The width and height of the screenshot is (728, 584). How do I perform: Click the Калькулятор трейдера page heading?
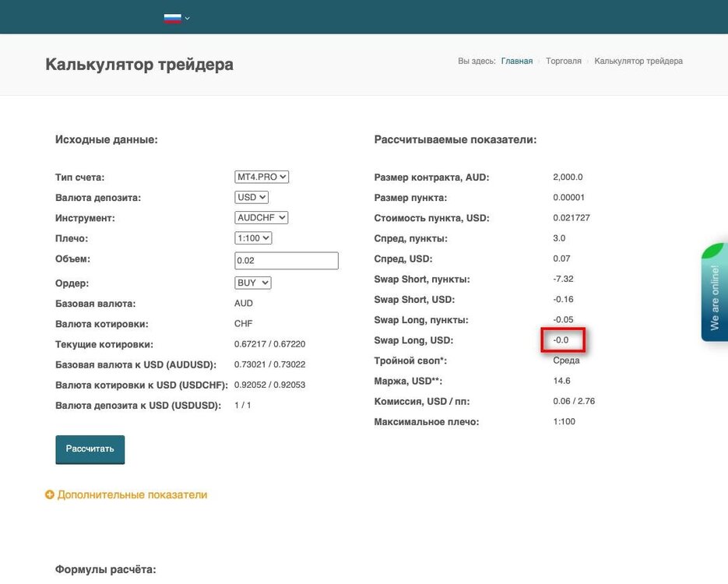click(x=139, y=64)
